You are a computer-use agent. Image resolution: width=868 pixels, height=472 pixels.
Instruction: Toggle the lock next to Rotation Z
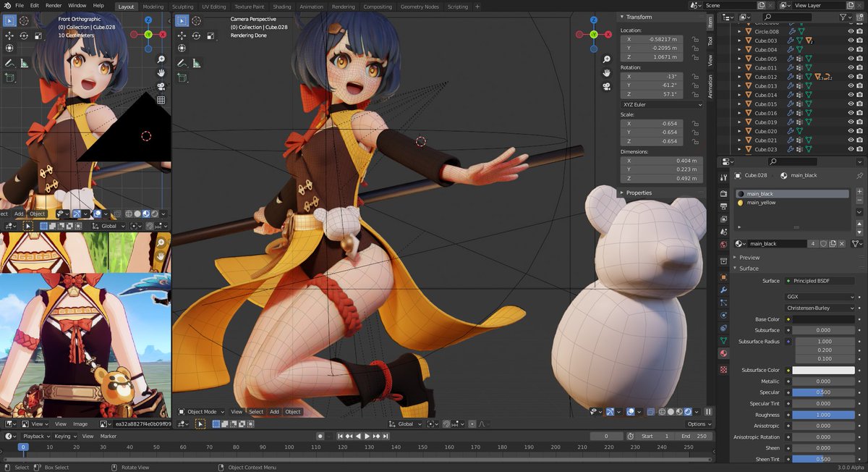(x=695, y=94)
